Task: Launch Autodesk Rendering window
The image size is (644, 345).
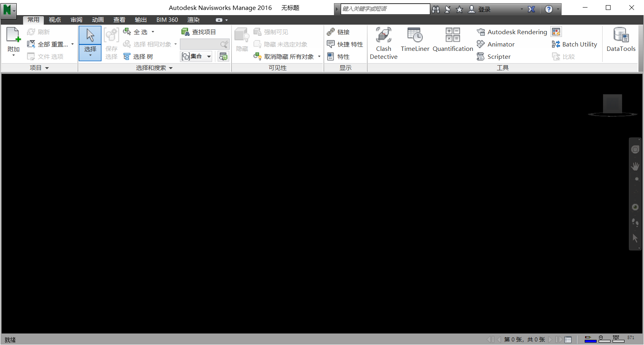Action: coord(512,32)
